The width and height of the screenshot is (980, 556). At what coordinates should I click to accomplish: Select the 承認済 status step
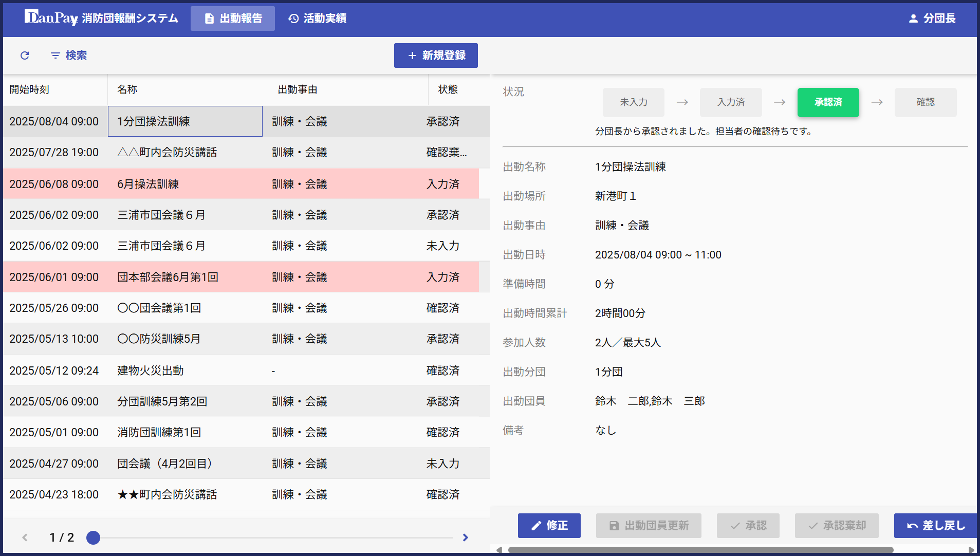pos(828,102)
